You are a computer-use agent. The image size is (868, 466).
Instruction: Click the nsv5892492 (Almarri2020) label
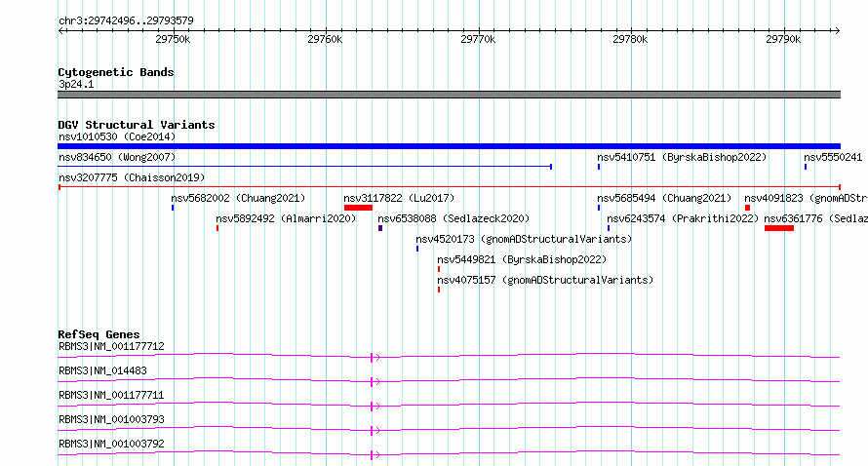(x=286, y=218)
